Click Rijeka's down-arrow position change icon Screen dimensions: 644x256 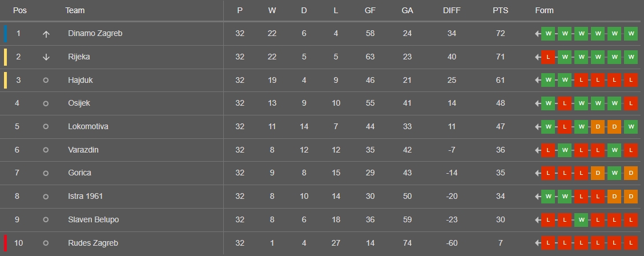tap(46, 57)
